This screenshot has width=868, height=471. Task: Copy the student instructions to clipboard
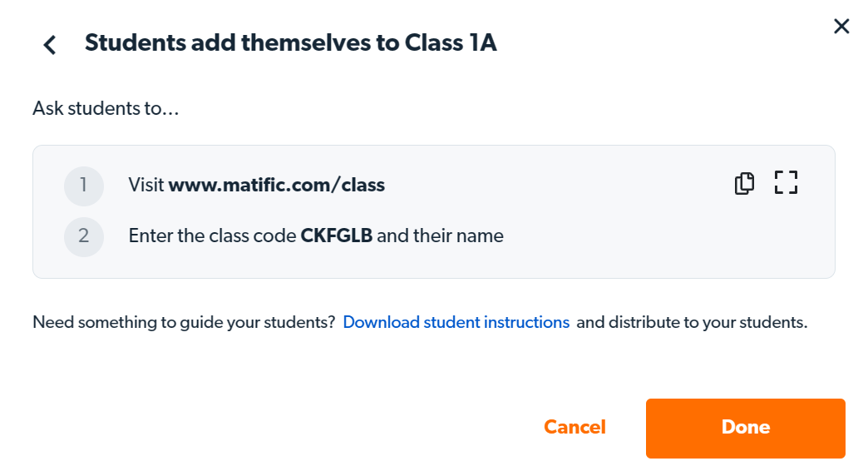coord(744,183)
